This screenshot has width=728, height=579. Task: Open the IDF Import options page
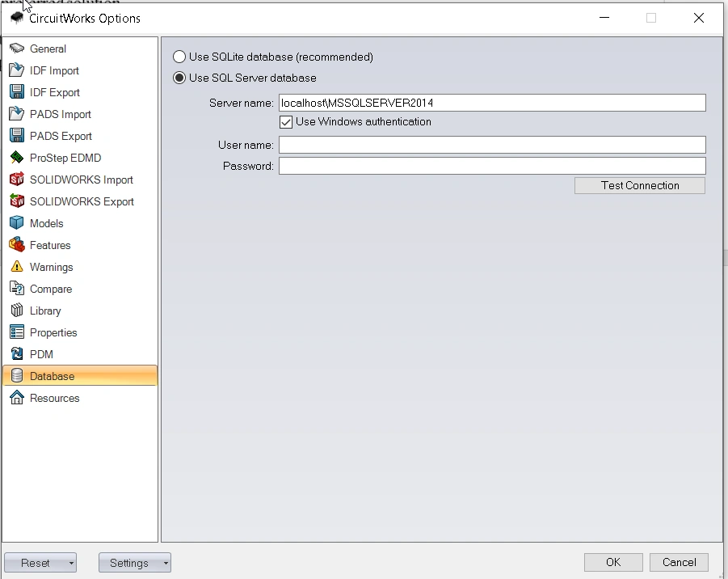80,70
